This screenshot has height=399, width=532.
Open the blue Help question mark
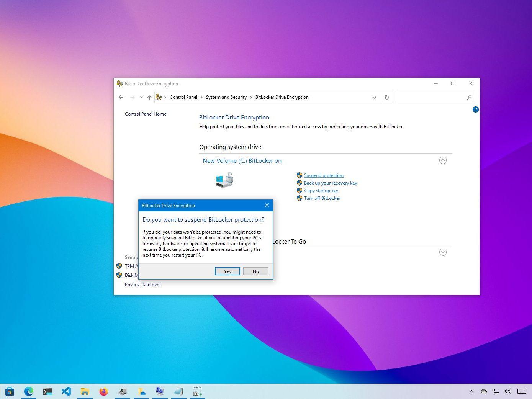pyautogui.click(x=475, y=110)
